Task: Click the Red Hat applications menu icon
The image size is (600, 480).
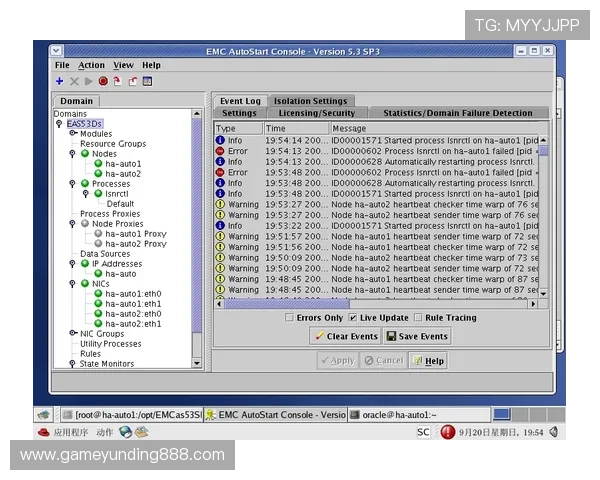Action: point(44,433)
